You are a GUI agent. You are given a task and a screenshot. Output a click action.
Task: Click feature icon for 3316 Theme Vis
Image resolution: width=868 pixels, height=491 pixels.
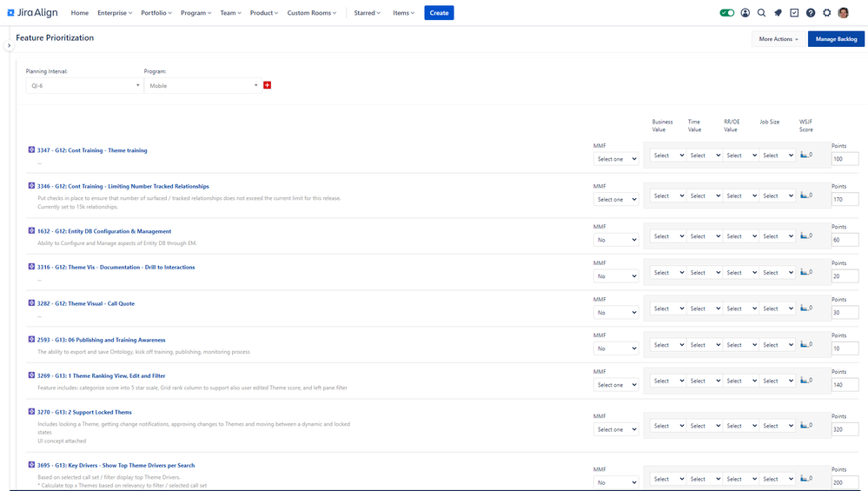[x=31, y=266]
